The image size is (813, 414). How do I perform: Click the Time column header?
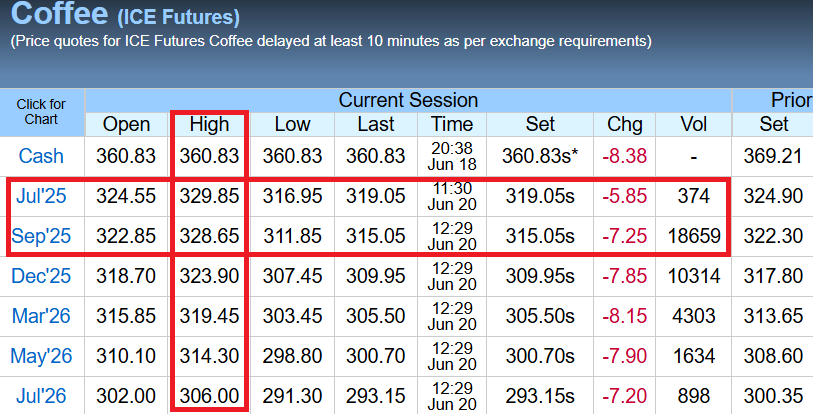(452, 125)
